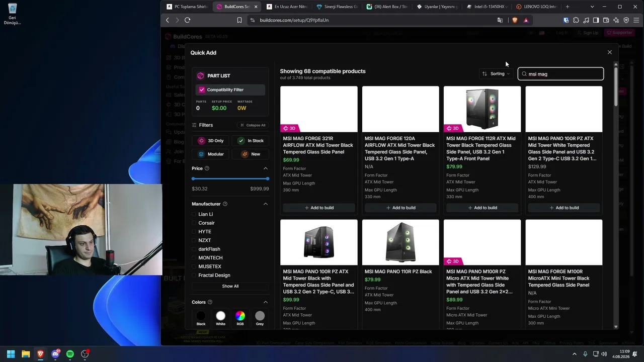Switch to PC Toplama Sihirbazı tab
This screenshot has width=644, height=362.
[x=187, y=7]
